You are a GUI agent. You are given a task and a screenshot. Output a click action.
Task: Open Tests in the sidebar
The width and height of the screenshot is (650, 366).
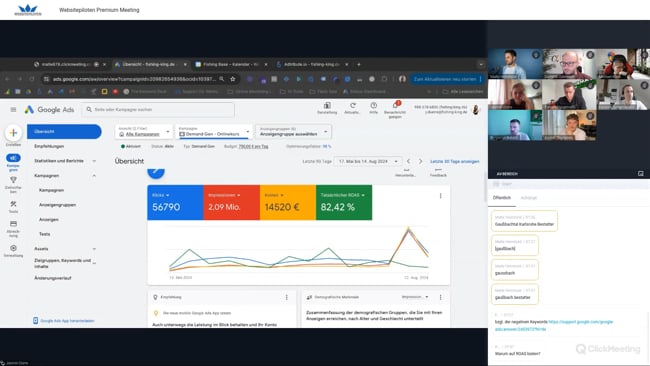tap(44, 234)
